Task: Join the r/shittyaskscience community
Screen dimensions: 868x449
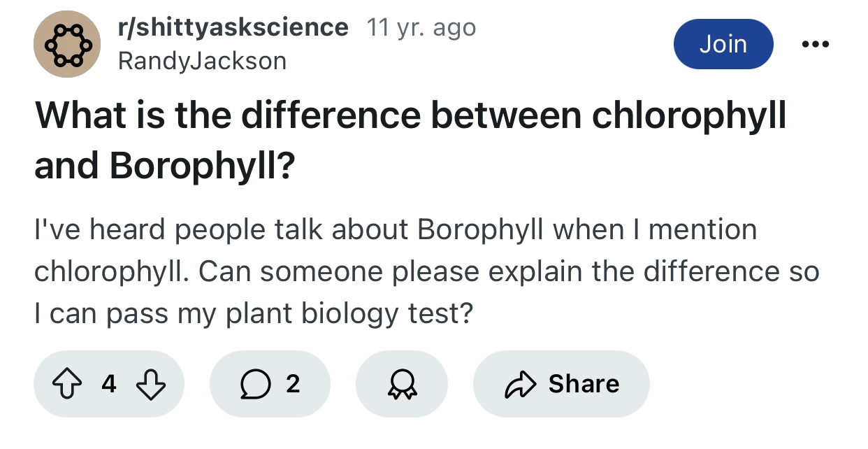Action: click(723, 44)
